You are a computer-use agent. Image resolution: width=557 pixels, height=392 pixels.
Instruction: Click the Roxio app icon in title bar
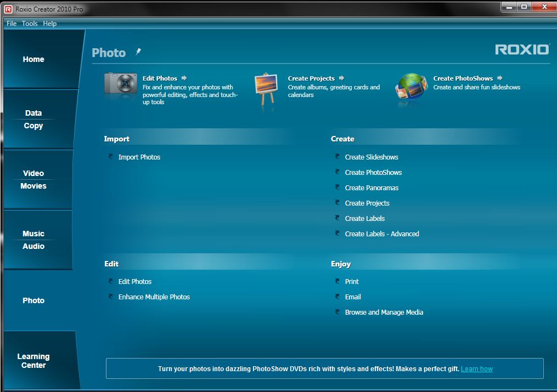point(8,9)
